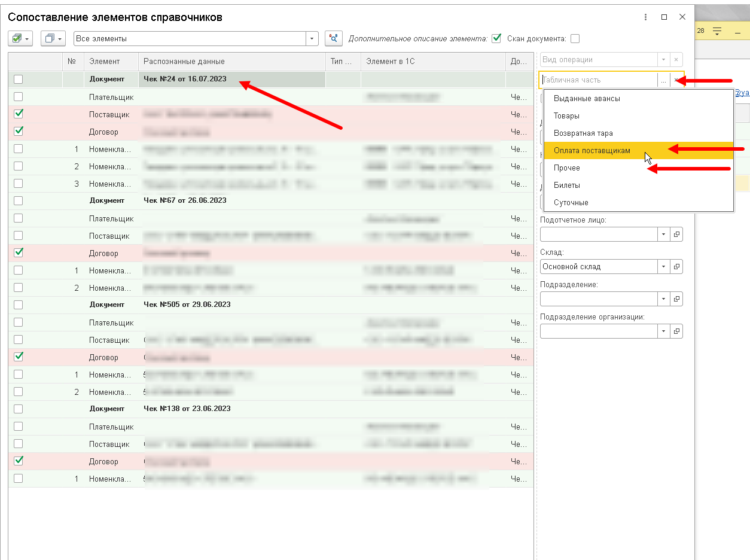Open the three-dot window options menu
This screenshot has height=560, width=750.
(646, 17)
